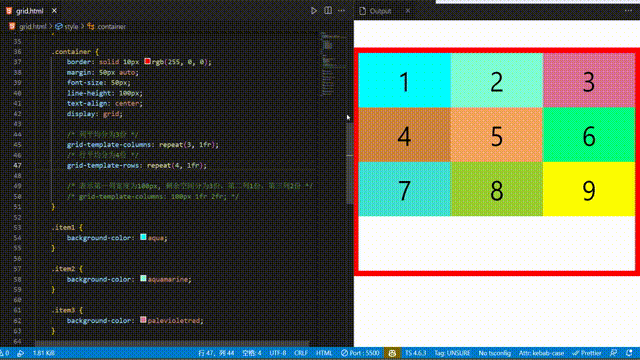The height and width of the screenshot is (360, 640).
Task: Click line number 47 in the gutter
Action: click(17, 165)
